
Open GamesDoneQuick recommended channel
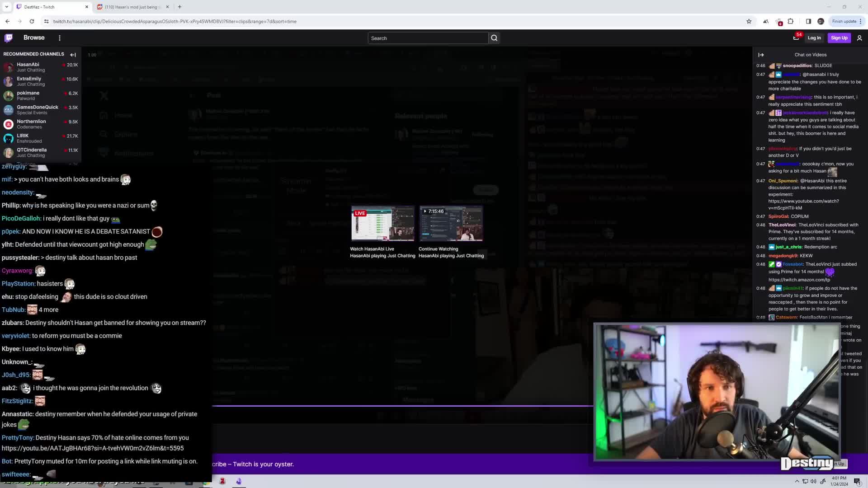(x=41, y=110)
